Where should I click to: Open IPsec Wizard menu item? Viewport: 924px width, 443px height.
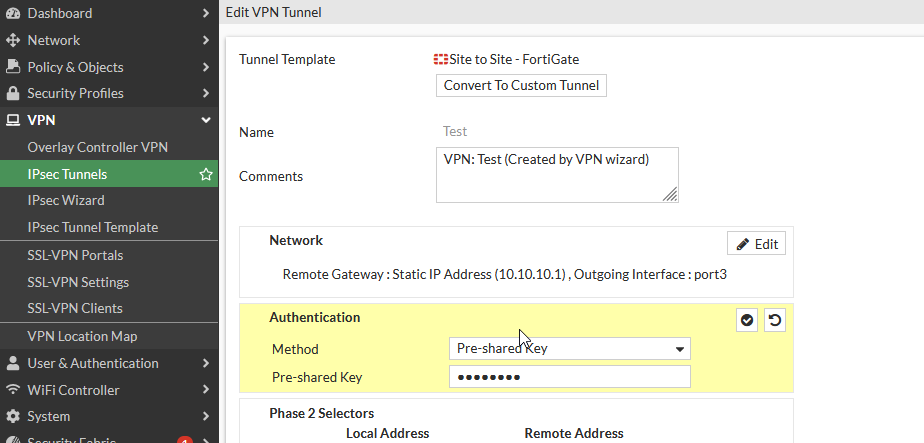coord(66,200)
